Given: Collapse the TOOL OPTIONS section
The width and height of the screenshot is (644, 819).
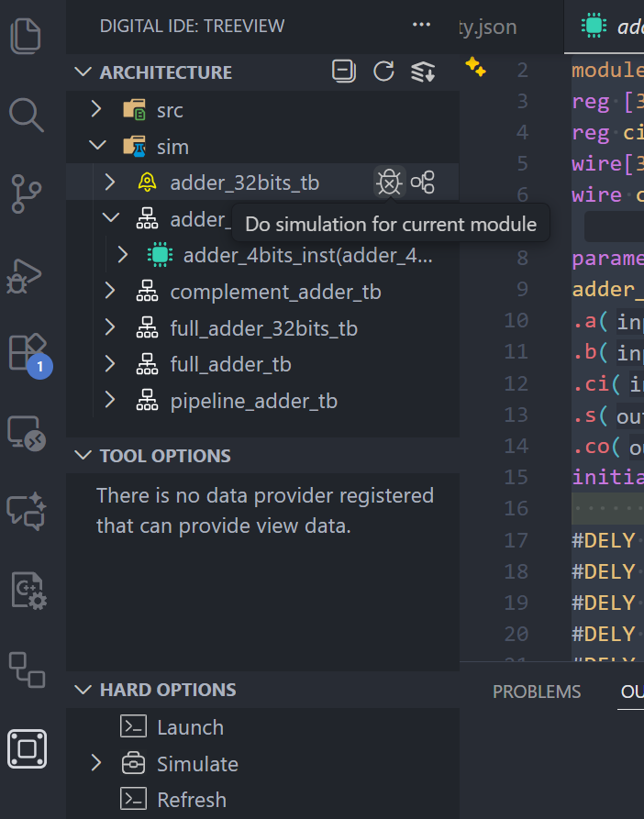Looking at the screenshot, I should click(83, 456).
